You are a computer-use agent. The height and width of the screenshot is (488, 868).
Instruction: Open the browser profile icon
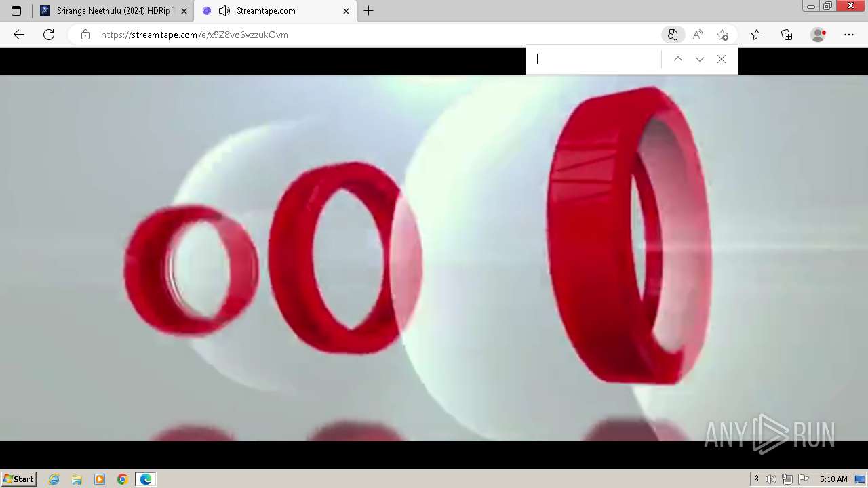click(x=818, y=35)
